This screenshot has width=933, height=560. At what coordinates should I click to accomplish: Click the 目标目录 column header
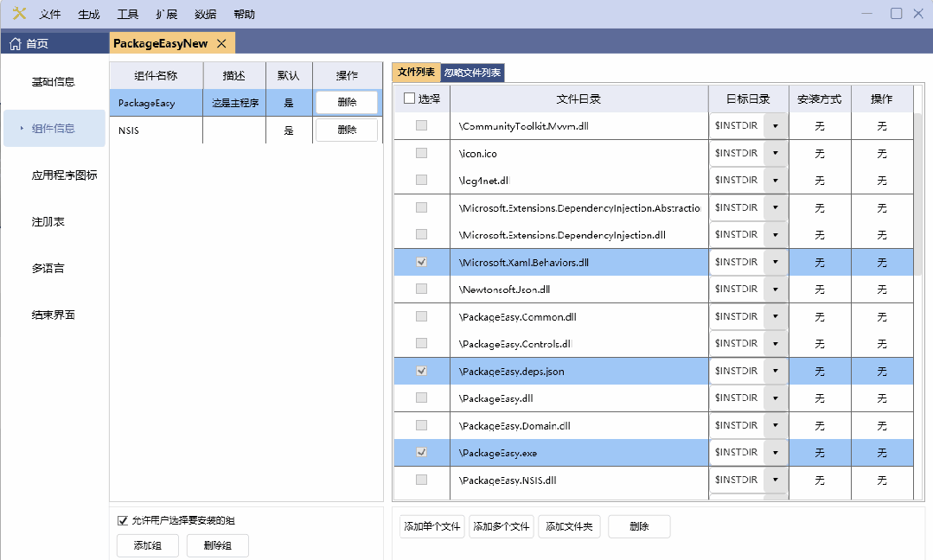pyautogui.click(x=749, y=99)
